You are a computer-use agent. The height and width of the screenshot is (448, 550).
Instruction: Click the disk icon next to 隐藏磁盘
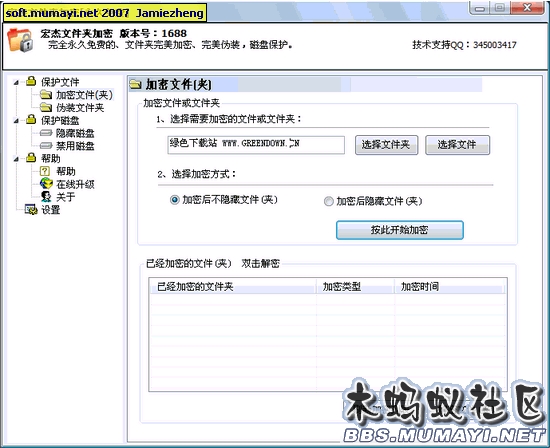(46, 133)
